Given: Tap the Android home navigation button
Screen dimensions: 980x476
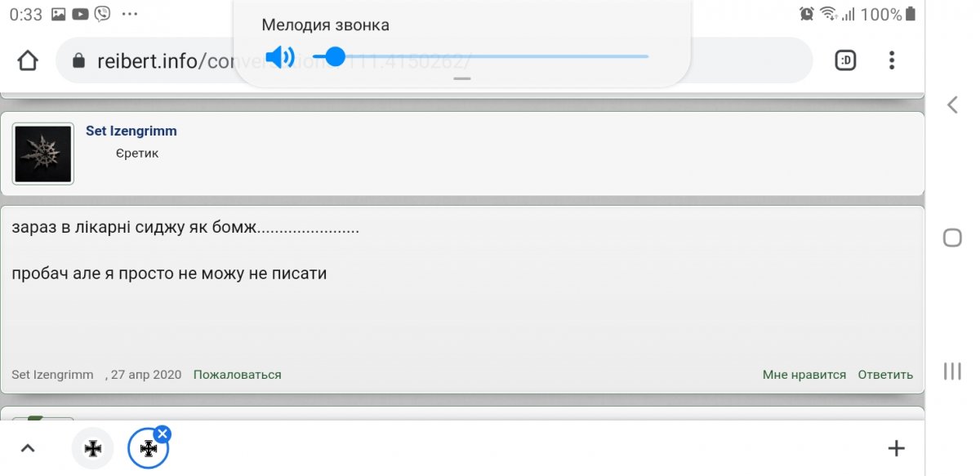Looking at the screenshot, I should pyautogui.click(x=952, y=238).
